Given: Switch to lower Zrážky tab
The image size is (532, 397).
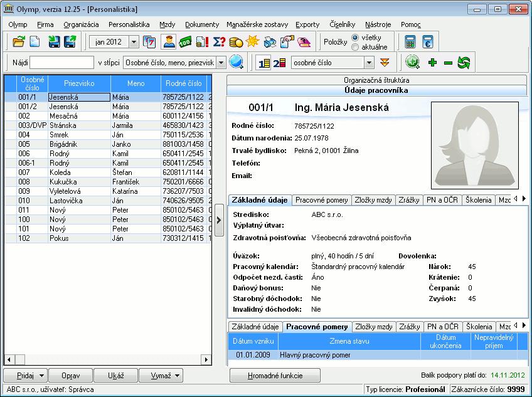Looking at the screenshot, I should (410, 327).
